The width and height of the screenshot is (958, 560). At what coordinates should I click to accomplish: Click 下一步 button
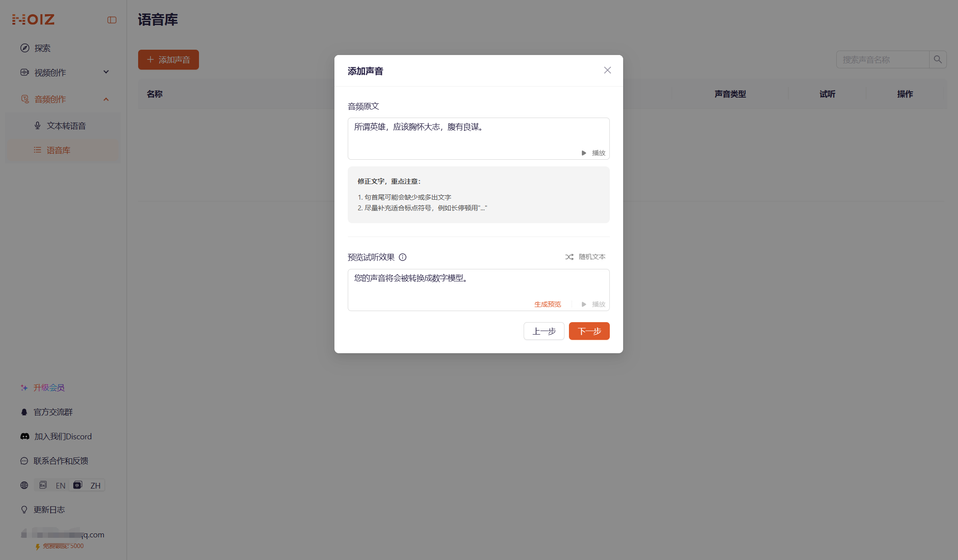coord(589,331)
